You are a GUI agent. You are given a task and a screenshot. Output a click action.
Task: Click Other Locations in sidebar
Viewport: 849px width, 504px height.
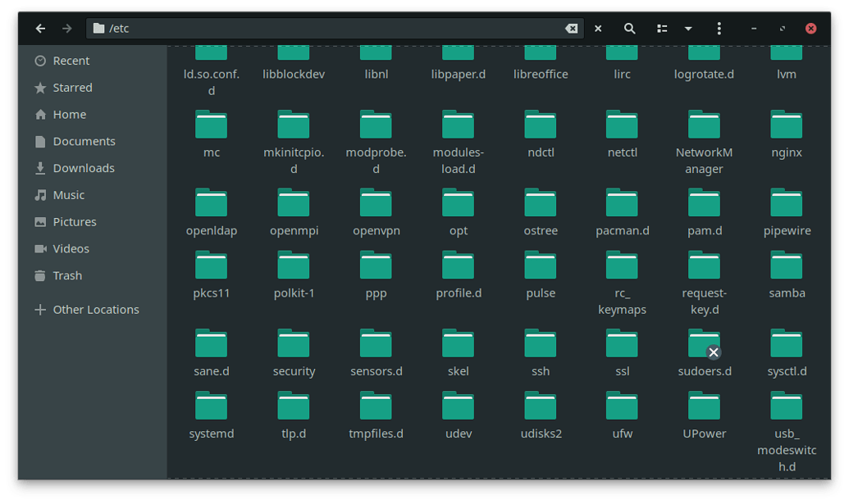[95, 310]
